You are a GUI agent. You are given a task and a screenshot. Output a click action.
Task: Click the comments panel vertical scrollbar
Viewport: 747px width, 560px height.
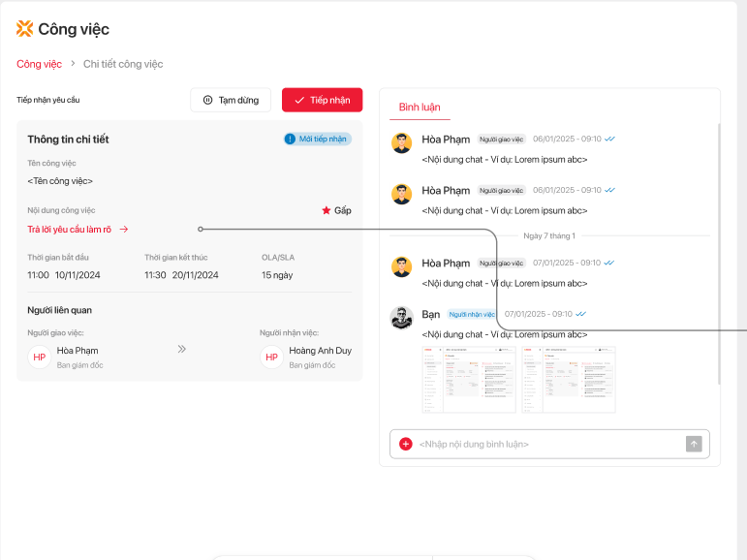coord(718,252)
